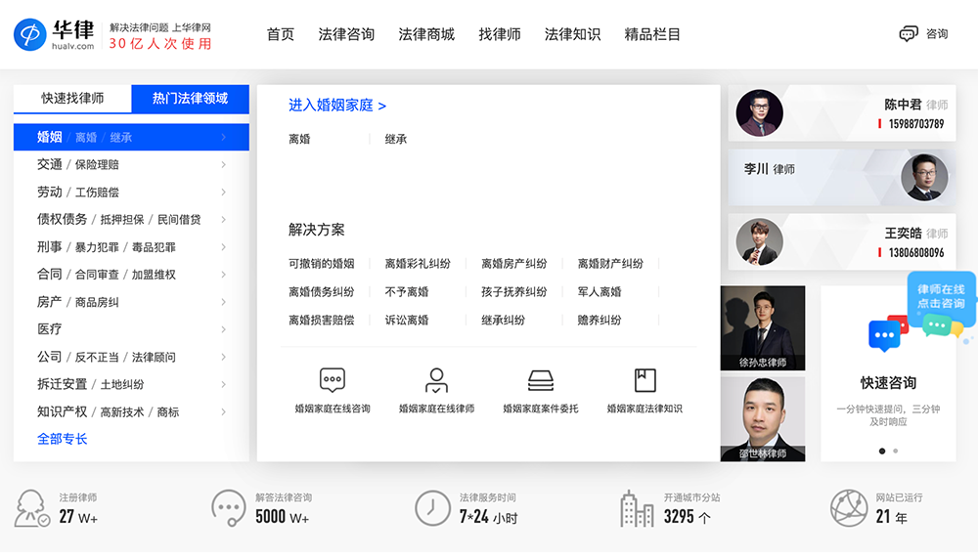The image size is (978, 560).
Task: Open the 赡养纠纷 solution link
Action: (x=600, y=321)
